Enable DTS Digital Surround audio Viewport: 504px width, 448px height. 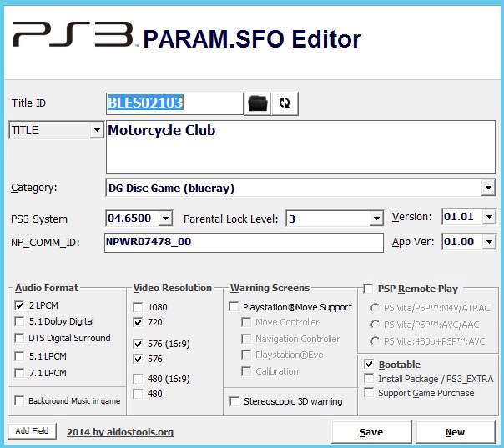coord(19,338)
